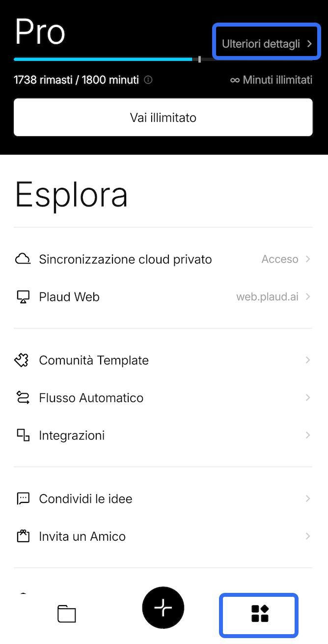The height and width of the screenshot is (644, 328).
Task: Open chevron next to web.plaud.ai
Action: tap(308, 297)
